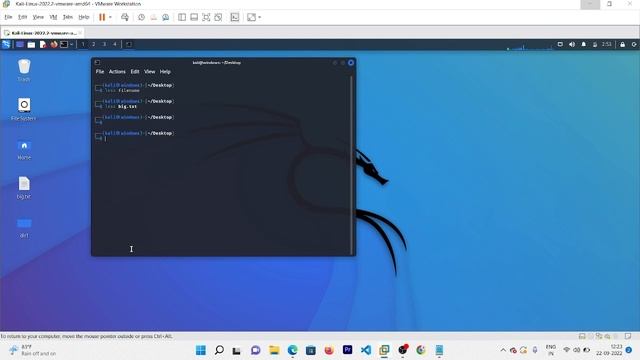The image size is (640, 360).
Task: Toggle the thumbnail bar view icon
Action: (x=194, y=17)
